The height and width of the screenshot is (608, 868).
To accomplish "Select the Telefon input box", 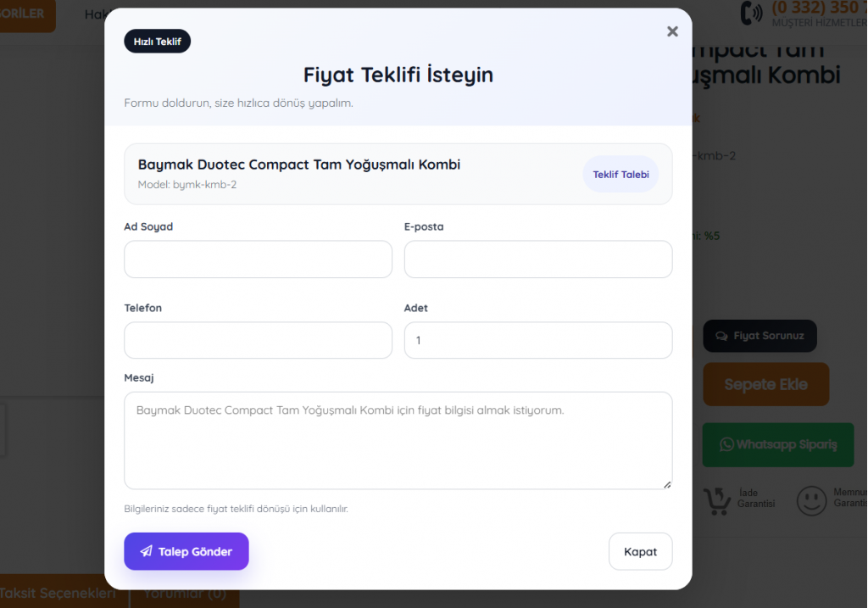I will tap(258, 340).
